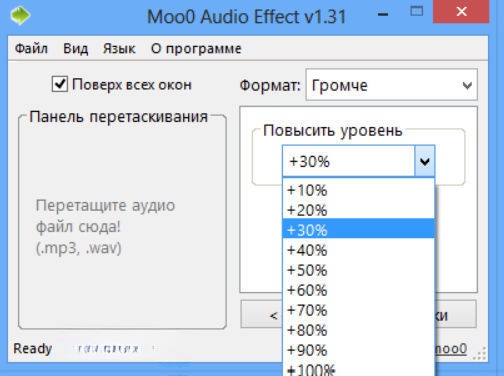Choose the highlighted +30% option
This screenshot has height=376, width=504.
click(358, 229)
